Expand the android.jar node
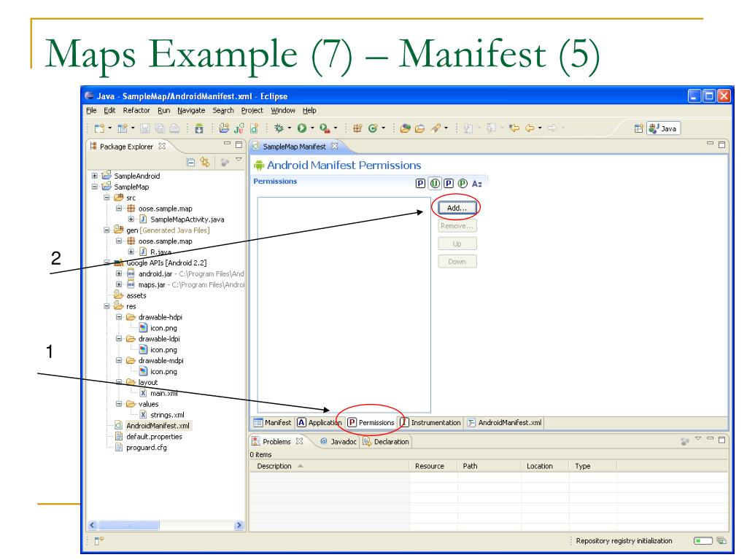Screen dimensions: 747x560 click(119, 273)
